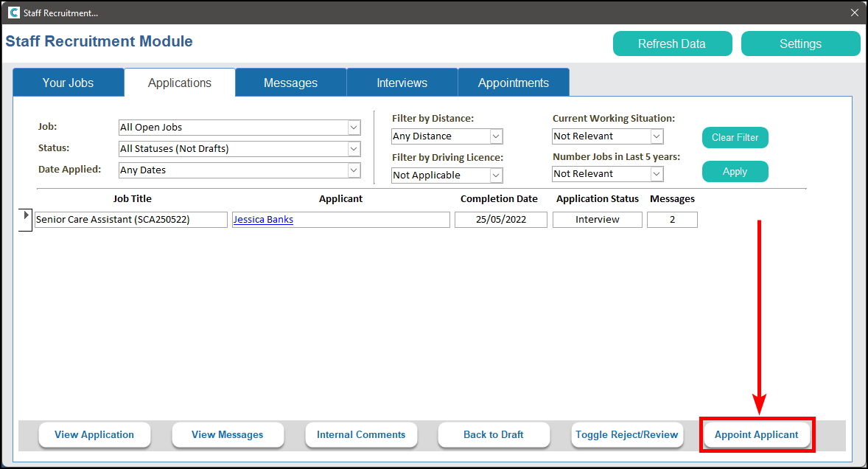The width and height of the screenshot is (868, 469).
Task: Open Number Jobs in Last 5 years dropdown
Action: click(657, 174)
